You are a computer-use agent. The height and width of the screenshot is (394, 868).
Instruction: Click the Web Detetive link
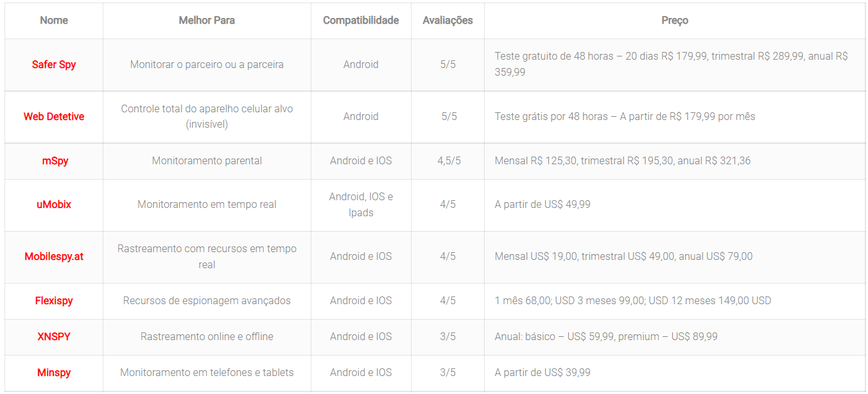click(x=54, y=117)
